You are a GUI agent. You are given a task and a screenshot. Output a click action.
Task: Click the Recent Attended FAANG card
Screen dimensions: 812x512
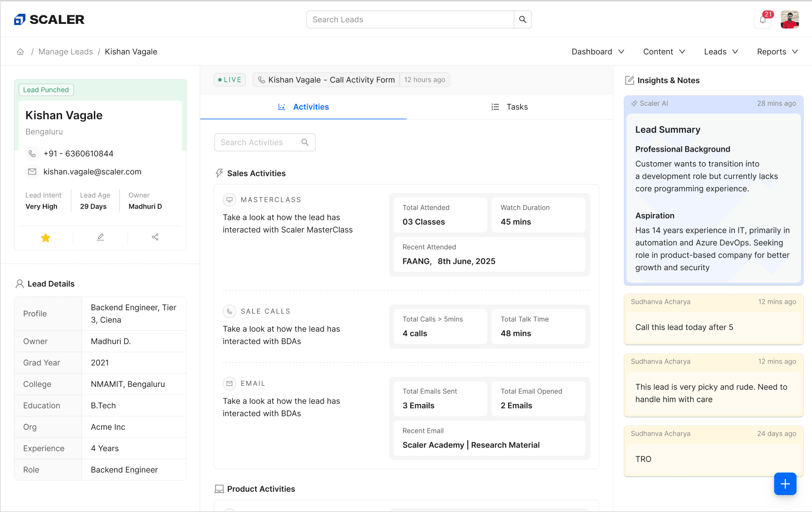pyautogui.click(x=489, y=254)
